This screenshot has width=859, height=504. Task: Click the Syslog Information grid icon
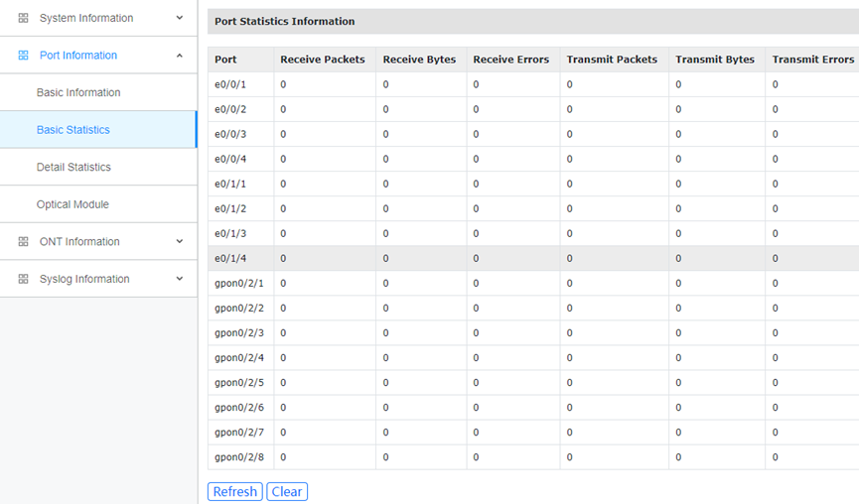click(x=24, y=279)
